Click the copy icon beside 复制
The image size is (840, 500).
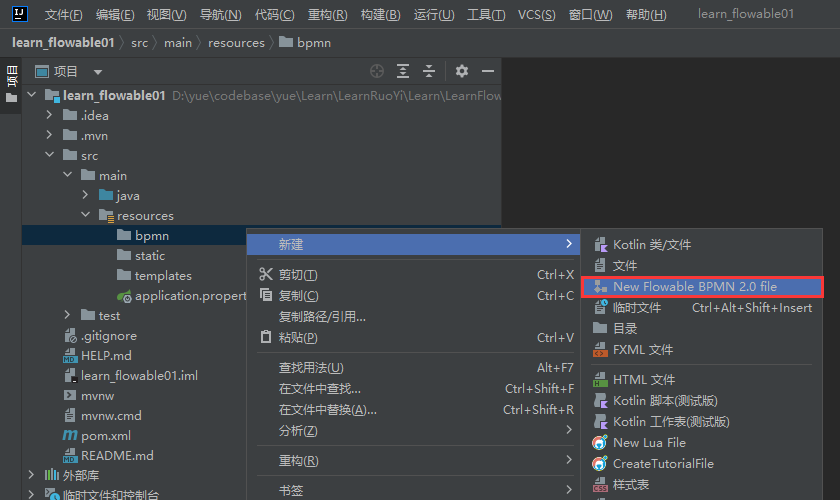tap(266, 295)
